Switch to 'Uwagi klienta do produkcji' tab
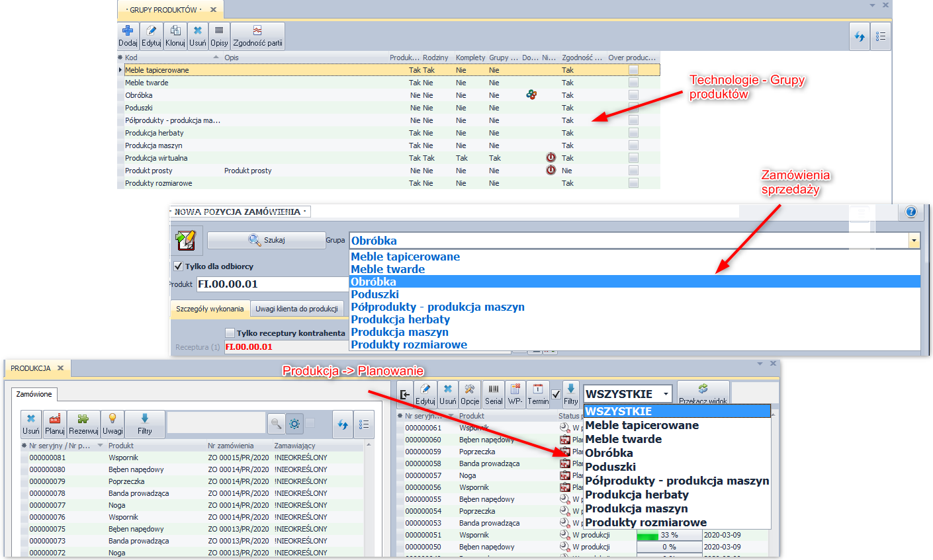933x560 pixels. pos(296,309)
